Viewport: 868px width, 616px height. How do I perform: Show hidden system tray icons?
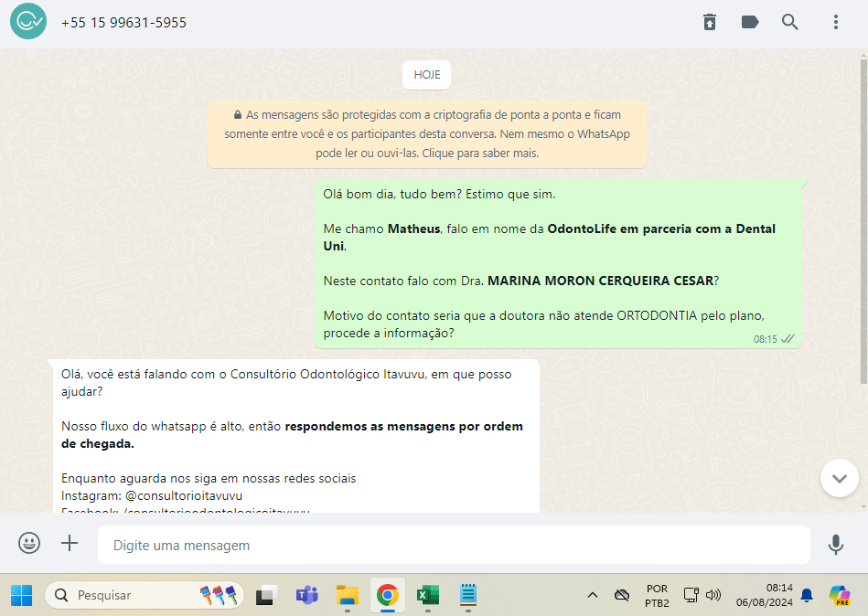click(593, 596)
